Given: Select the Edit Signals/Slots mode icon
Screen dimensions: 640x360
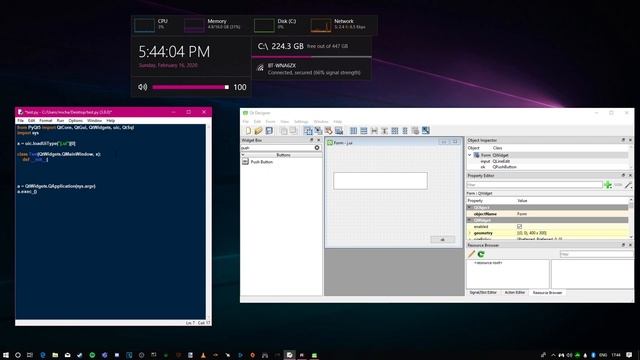Looking at the screenshot, I should pos(318,131).
